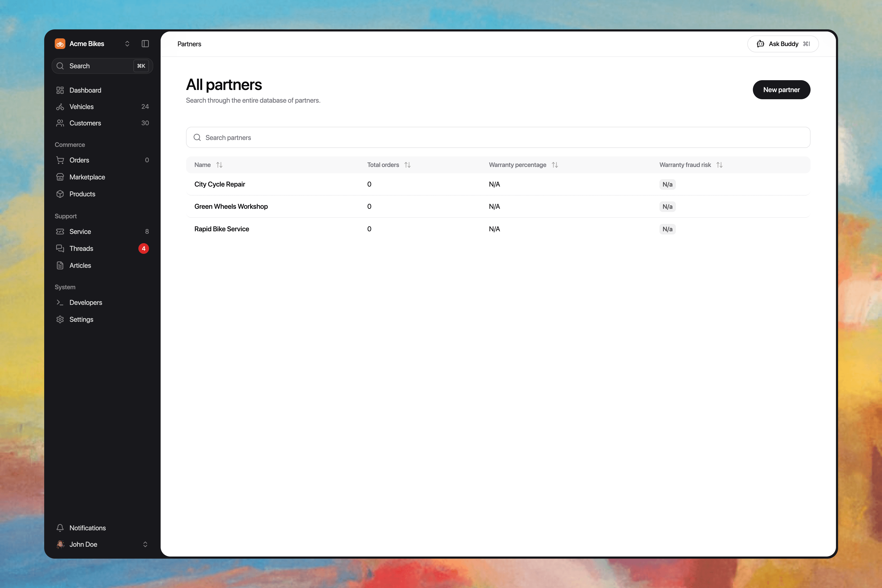Image resolution: width=882 pixels, height=588 pixels.
Task: Select the Customers sidebar label
Action: pyautogui.click(x=85, y=123)
